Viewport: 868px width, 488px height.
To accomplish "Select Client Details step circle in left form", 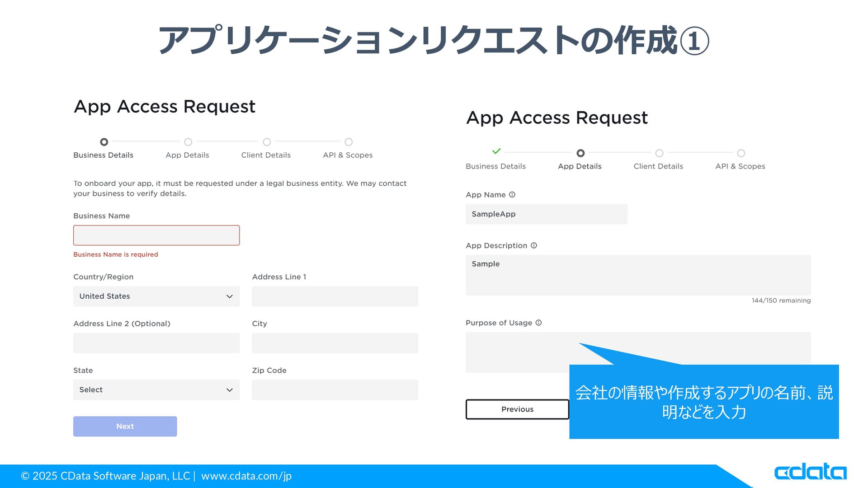I will 267,142.
